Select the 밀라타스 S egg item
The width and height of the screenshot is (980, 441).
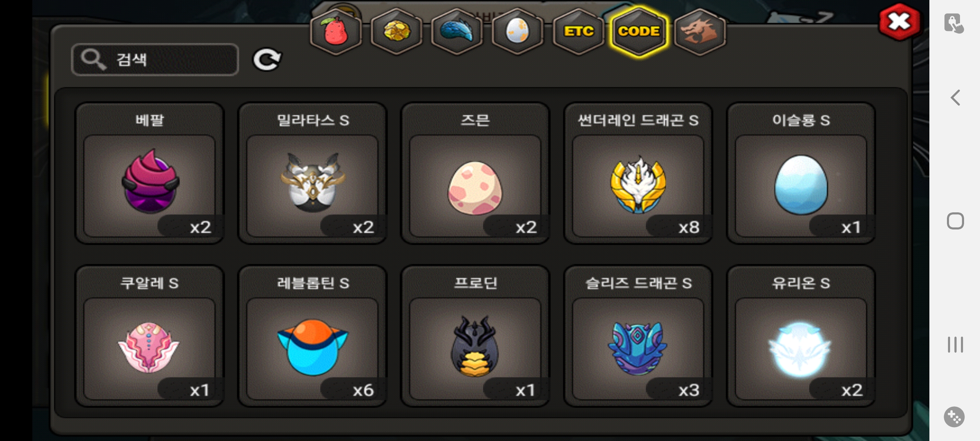coord(312,173)
